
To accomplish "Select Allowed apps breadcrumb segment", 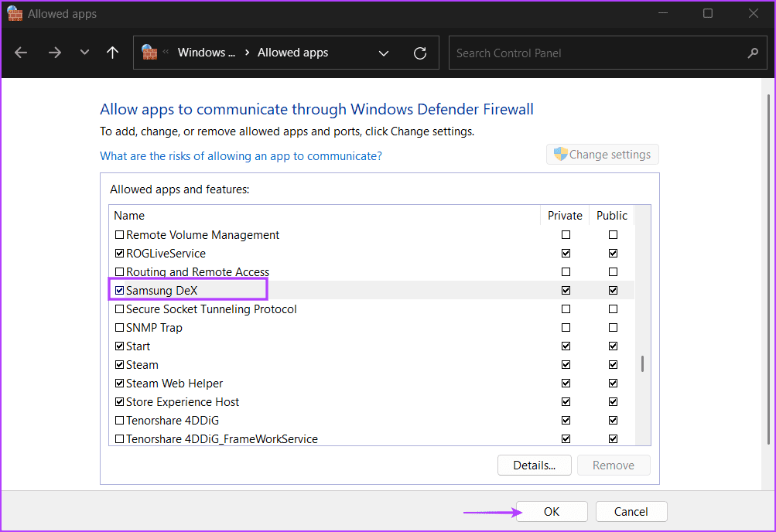I will 292,53.
